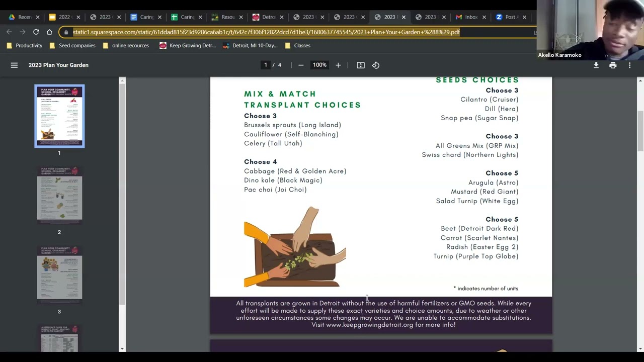This screenshot has height=362, width=644.
Task: Click the Akello Karamoko video feed
Action: click(x=590, y=30)
